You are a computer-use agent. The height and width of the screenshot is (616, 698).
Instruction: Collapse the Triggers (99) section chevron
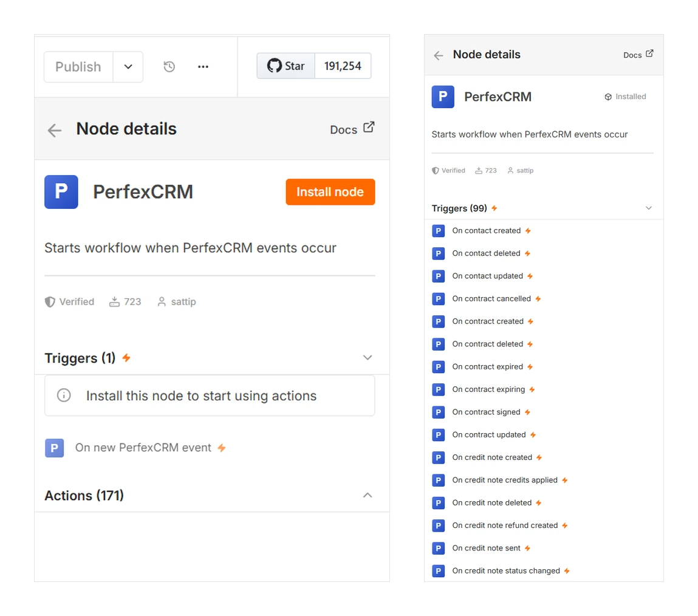click(x=649, y=208)
